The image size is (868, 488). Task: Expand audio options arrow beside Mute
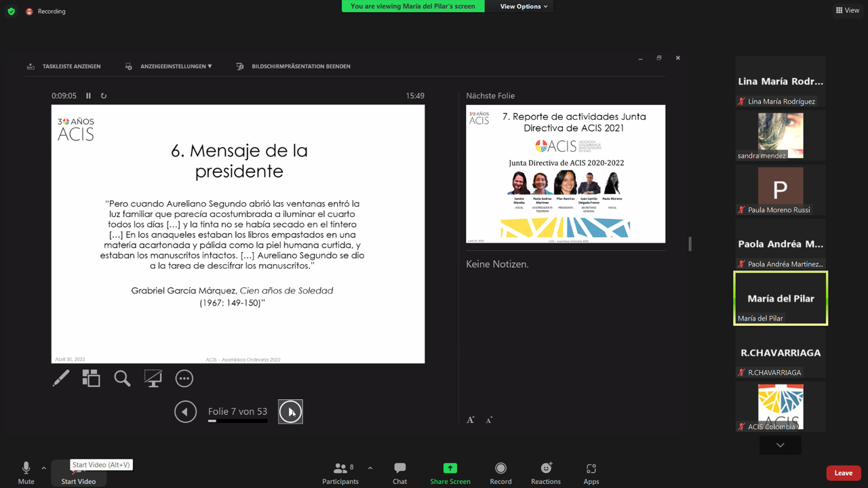[x=43, y=468]
